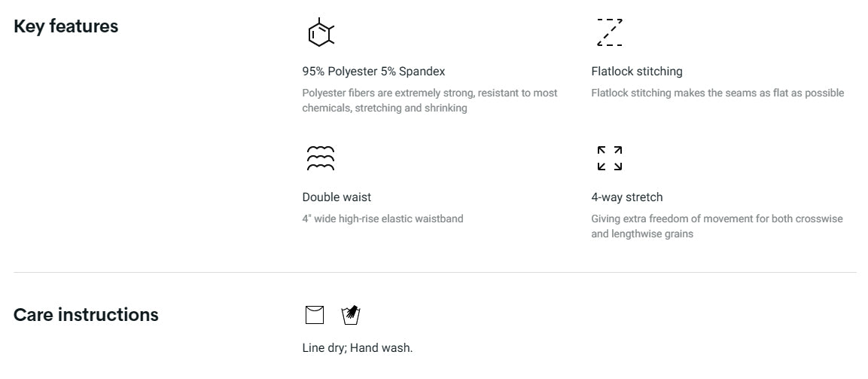The height and width of the screenshot is (379, 868).
Task: Click the hand wash basin icon
Action: [x=351, y=315]
